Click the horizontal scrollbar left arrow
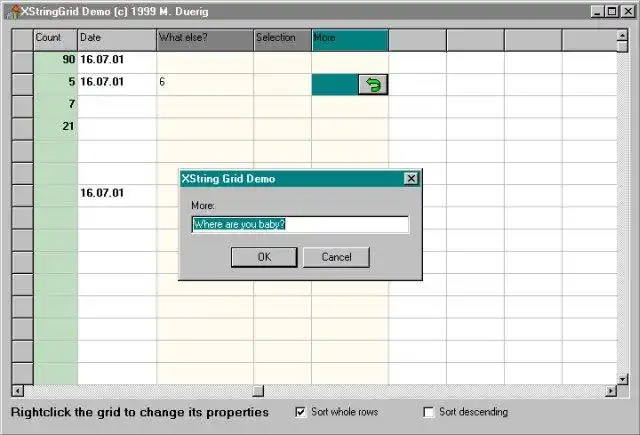Viewport: 640px width, 435px height. [x=17, y=391]
